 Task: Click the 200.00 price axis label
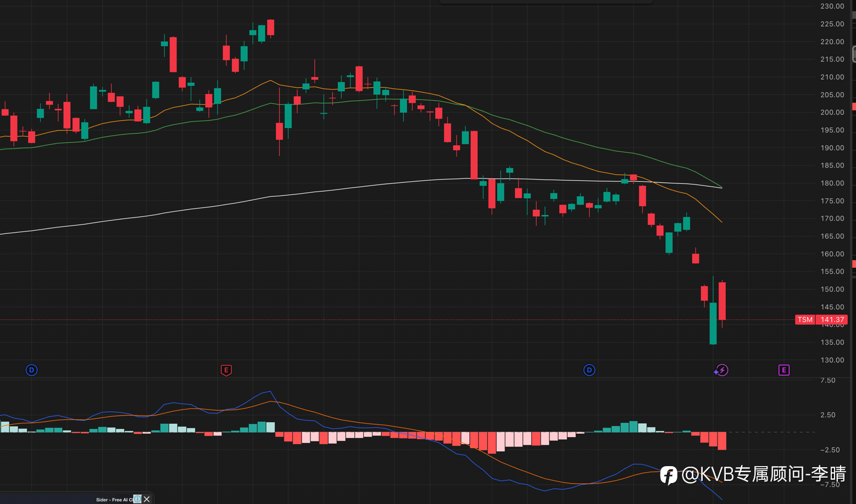[832, 112]
